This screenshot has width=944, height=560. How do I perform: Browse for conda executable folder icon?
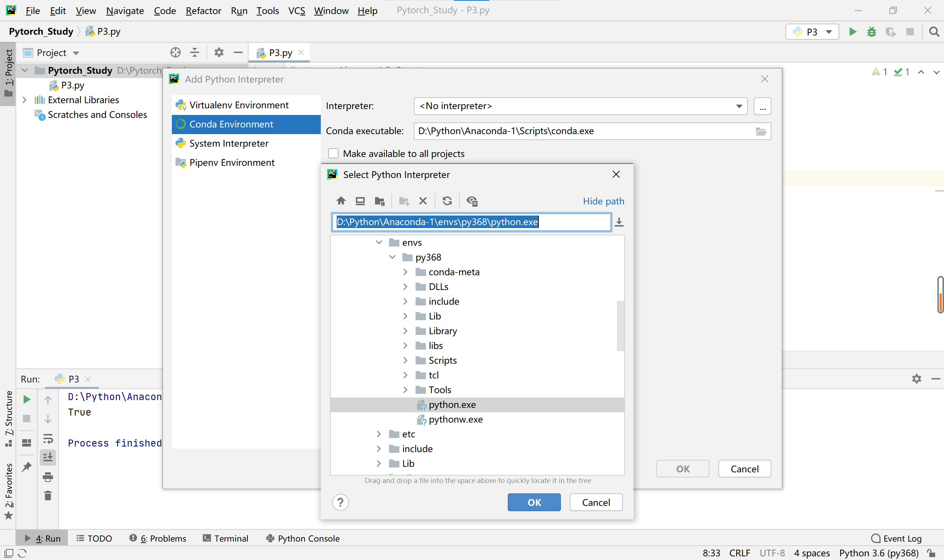pyautogui.click(x=761, y=131)
